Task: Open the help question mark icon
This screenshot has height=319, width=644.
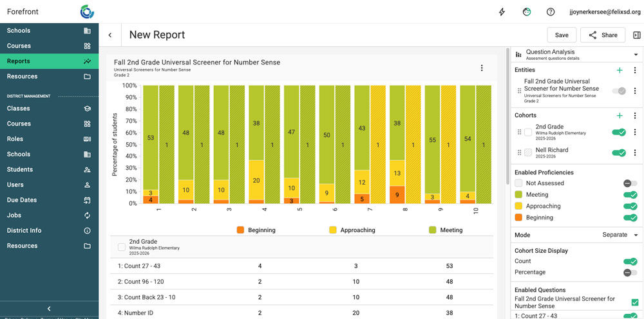Action: (x=551, y=12)
